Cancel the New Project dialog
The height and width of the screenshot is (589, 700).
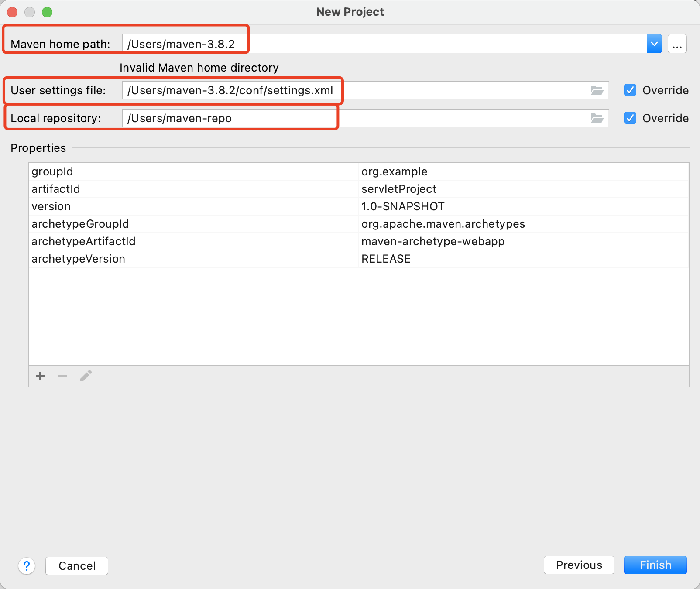click(76, 565)
